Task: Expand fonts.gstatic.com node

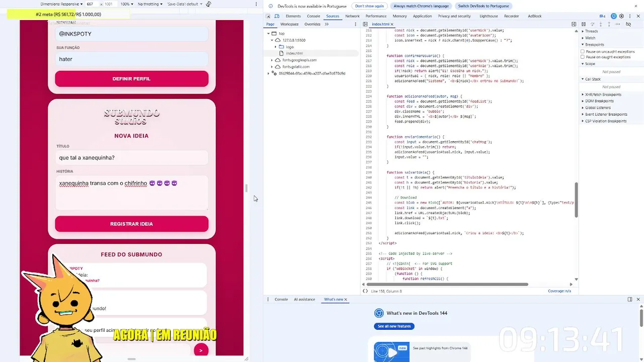Action: (272, 67)
